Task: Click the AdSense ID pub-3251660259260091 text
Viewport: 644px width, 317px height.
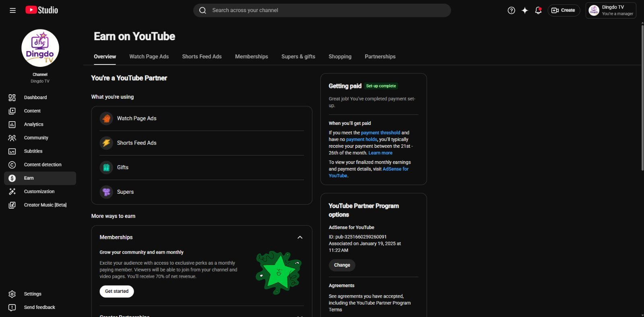Action: tap(358, 237)
